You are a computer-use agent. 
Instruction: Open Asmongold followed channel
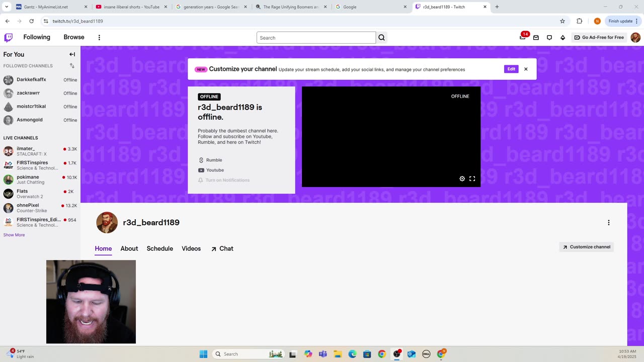point(40,120)
